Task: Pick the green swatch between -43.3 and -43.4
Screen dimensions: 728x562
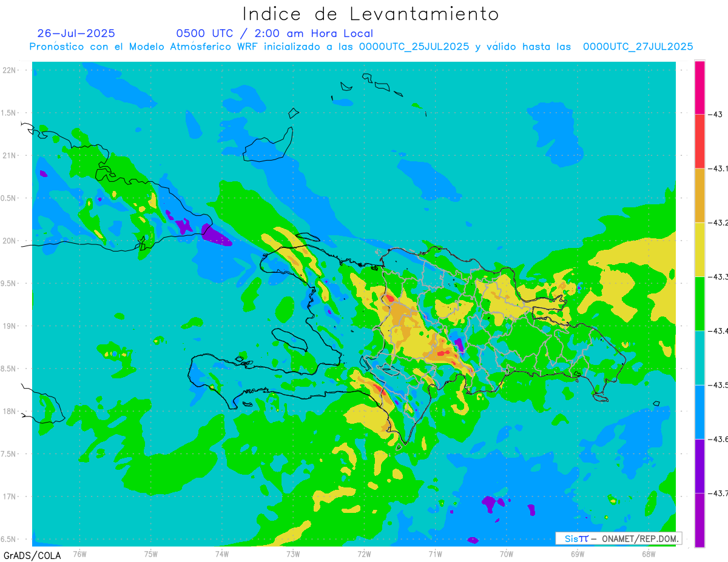Action: click(x=699, y=304)
